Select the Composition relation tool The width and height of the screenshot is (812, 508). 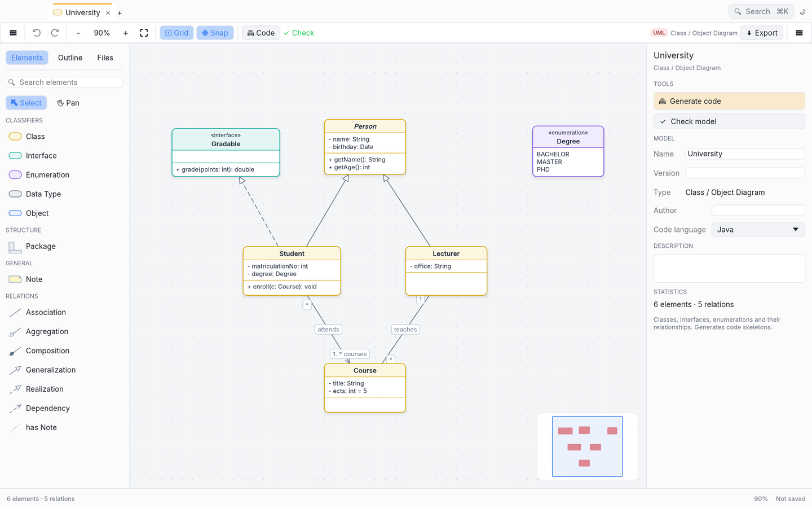(47, 351)
